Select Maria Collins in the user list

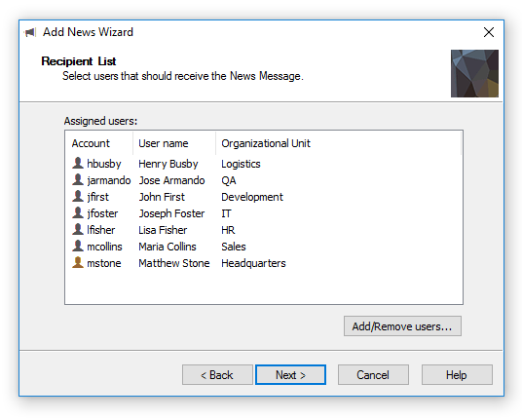coord(168,247)
